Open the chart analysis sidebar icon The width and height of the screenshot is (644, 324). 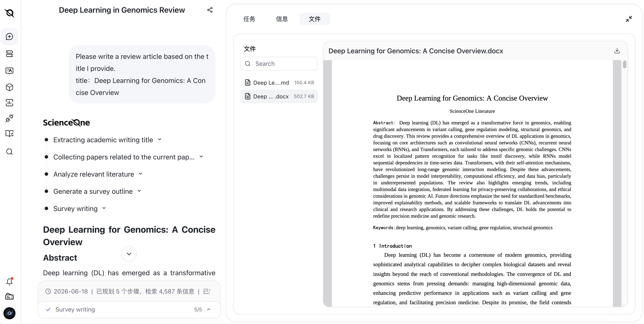point(9,102)
